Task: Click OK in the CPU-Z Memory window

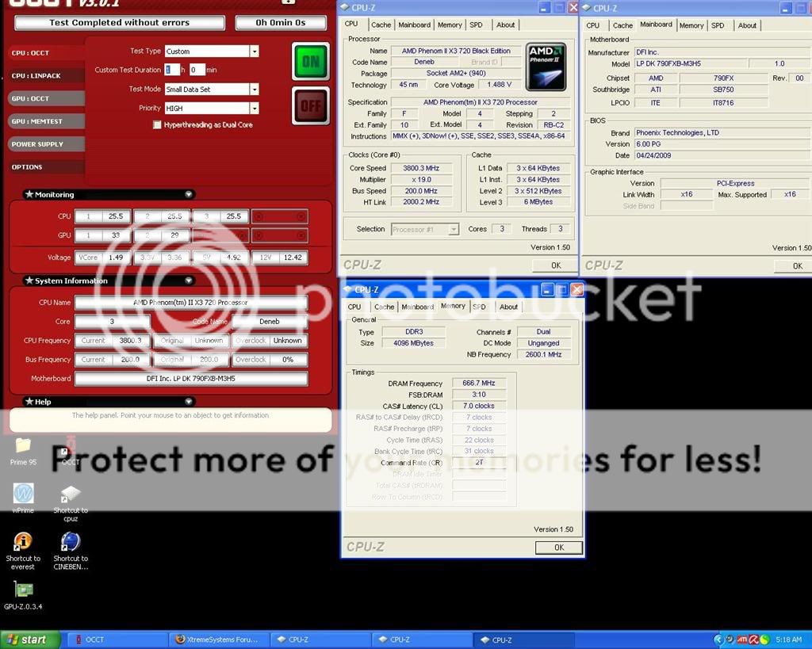Action: pos(559,548)
